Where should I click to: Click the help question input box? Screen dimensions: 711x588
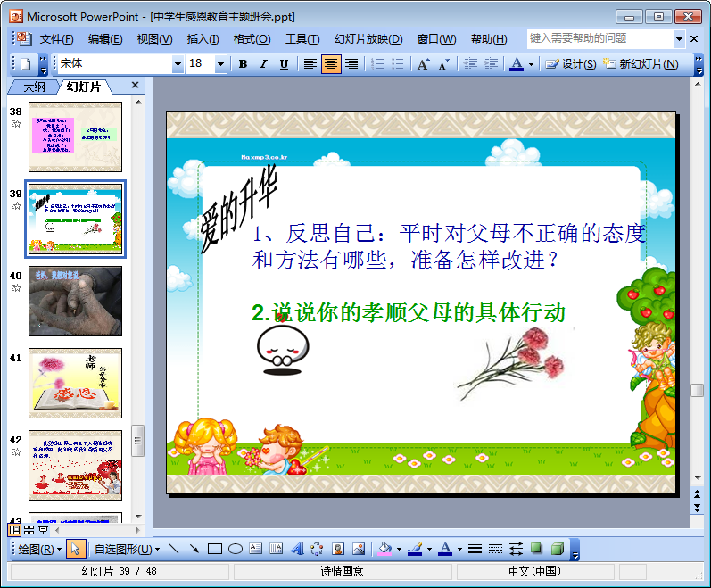[x=599, y=39]
